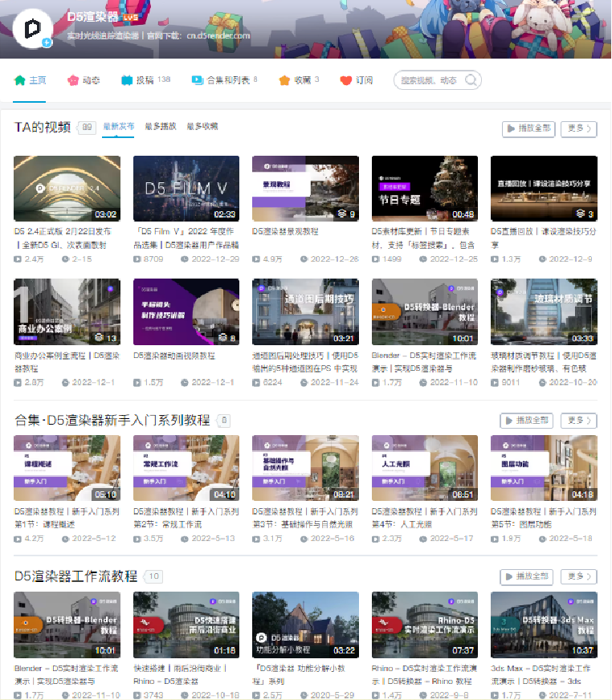The width and height of the screenshot is (612, 700).
Task: Open the 投稿 138 tab
Action: pos(145,80)
